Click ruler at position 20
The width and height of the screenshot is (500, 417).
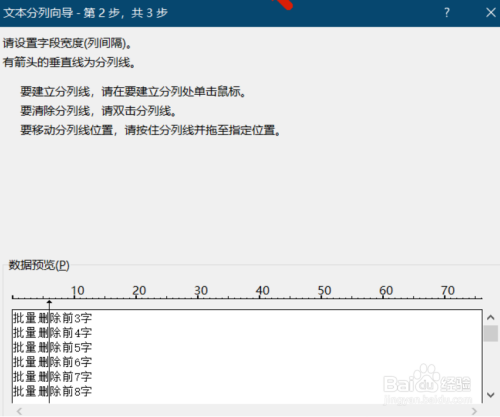(139, 291)
